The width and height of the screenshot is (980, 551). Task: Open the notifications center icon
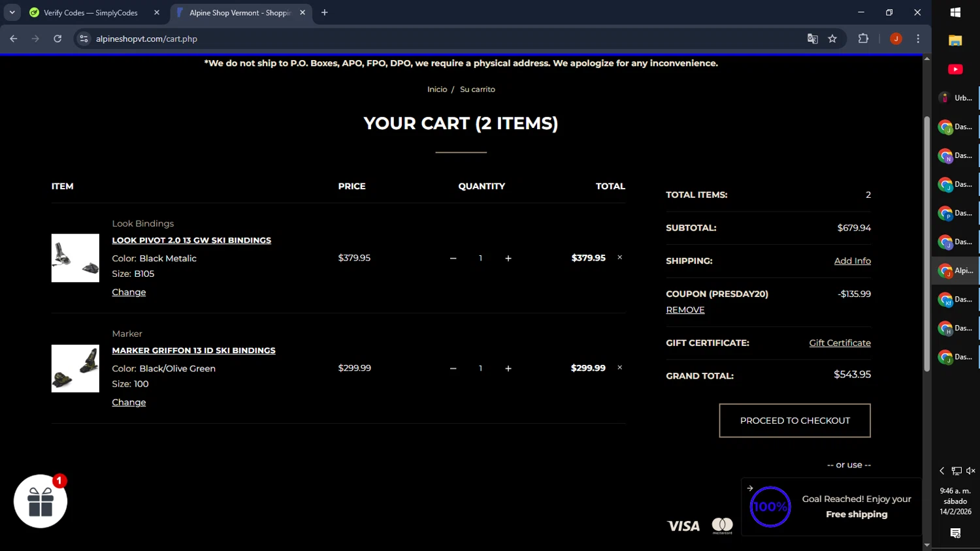(955, 533)
